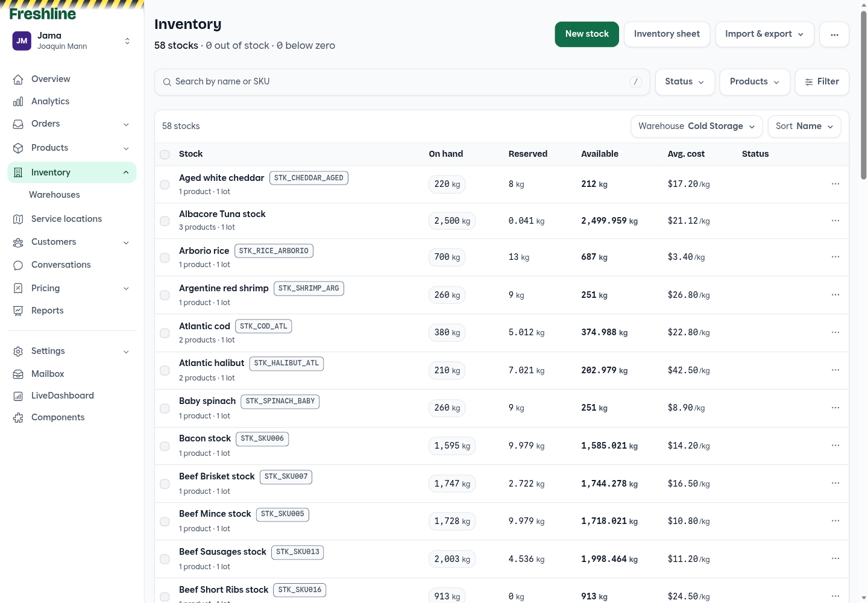Click the Products box icon
Image resolution: width=868 pixels, height=603 pixels.
(18, 148)
